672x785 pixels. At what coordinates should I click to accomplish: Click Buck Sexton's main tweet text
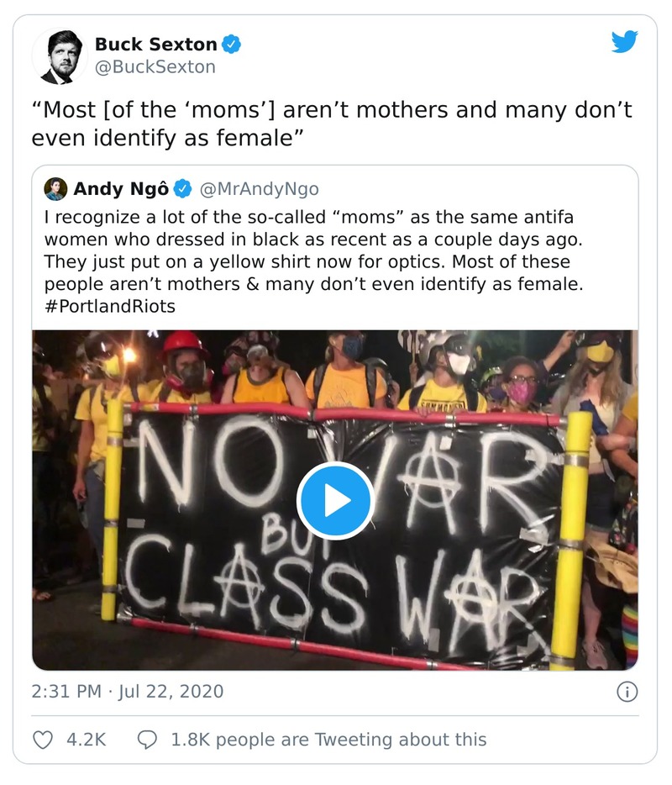pyautogui.click(x=331, y=123)
